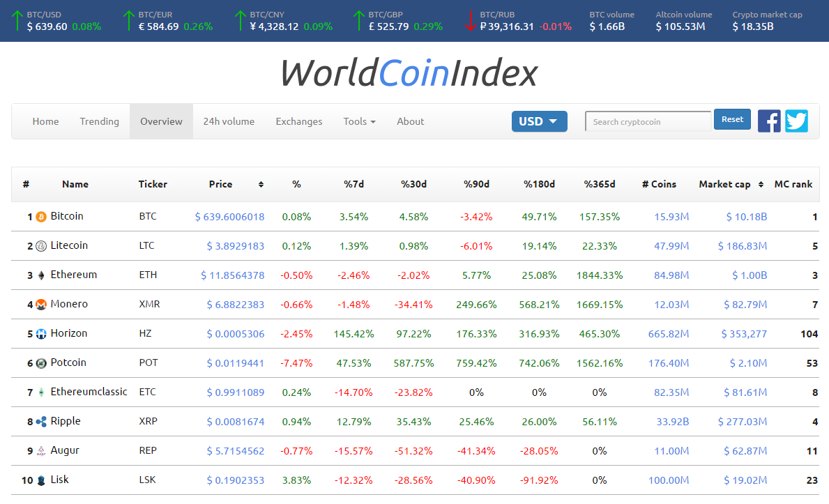Click inside the Search cryptocoin field
Image resolution: width=829 pixels, height=504 pixels.
coord(647,121)
